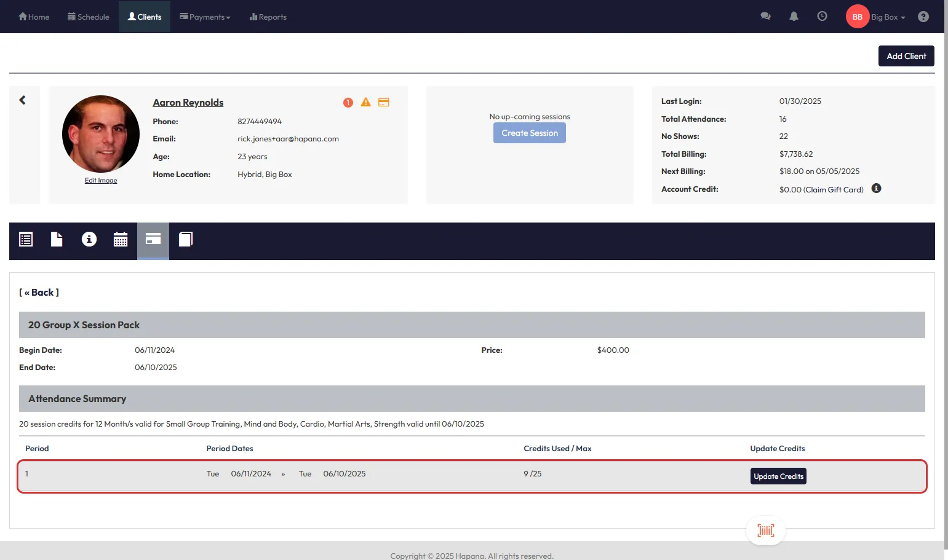This screenshot has width=948, height=560.
Task: Click the notifications bell icon
Action: 794,17
